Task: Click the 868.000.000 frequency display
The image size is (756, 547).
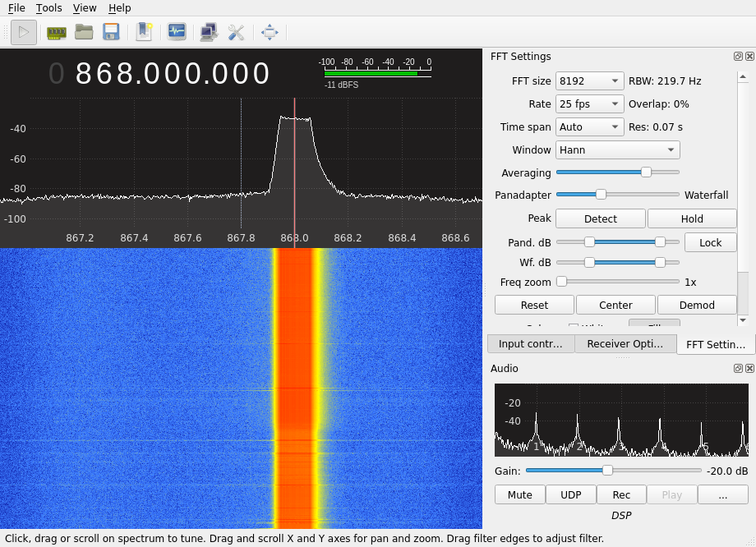Action: point(173,74)
